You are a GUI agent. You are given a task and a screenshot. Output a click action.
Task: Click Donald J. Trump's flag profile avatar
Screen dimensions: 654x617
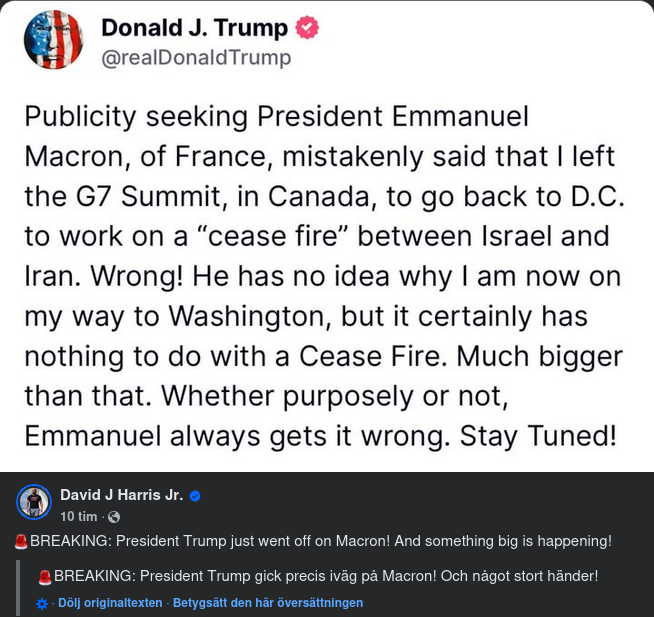point(53,40)
